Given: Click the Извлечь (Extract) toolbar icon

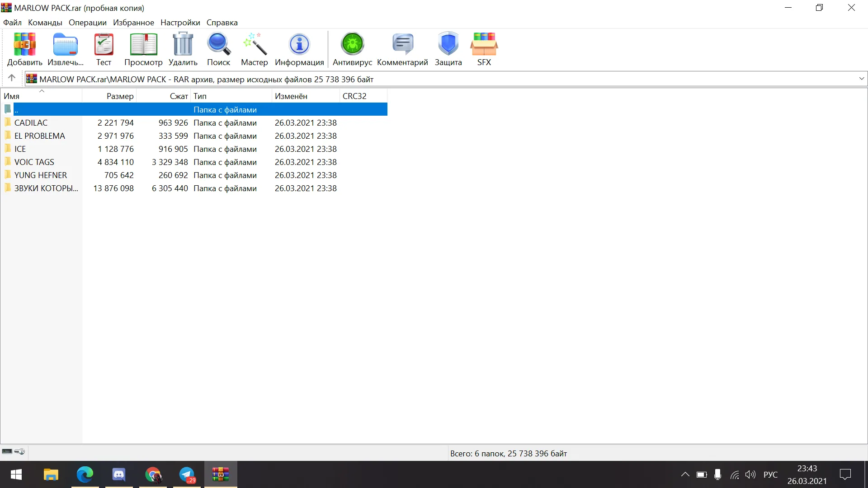Looking at the screenshot, I should pos(66,49).
